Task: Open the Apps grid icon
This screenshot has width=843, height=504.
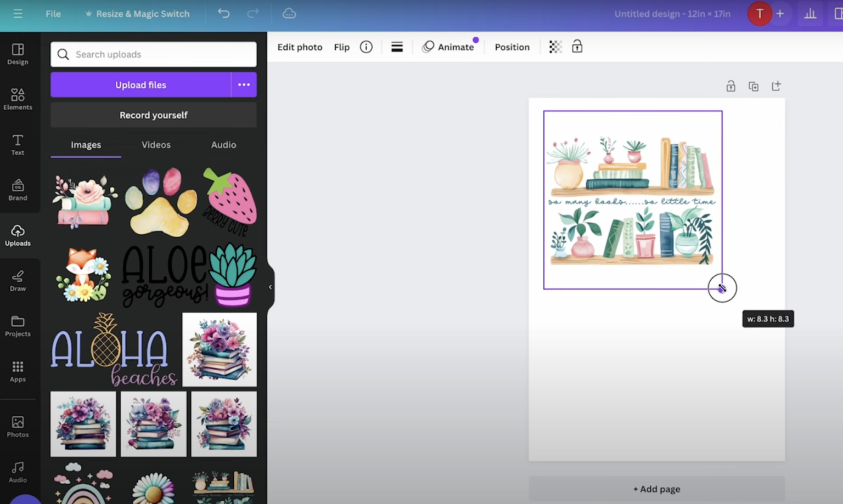Action: coord(18,371)
